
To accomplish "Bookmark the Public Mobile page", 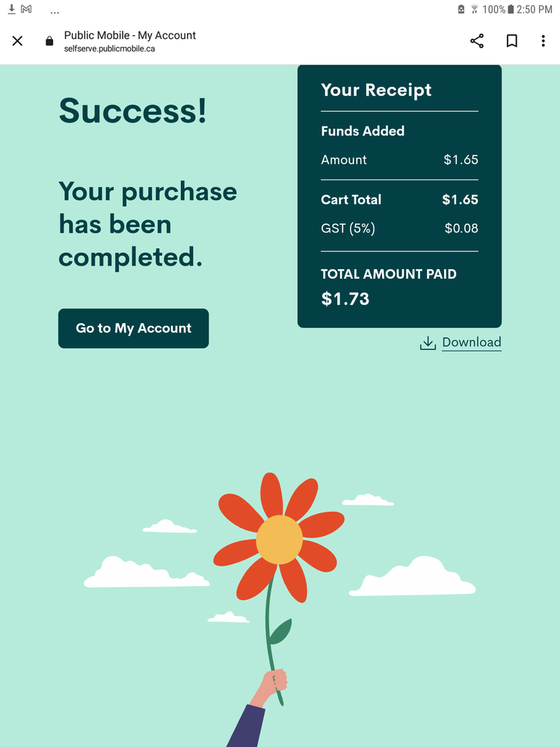I will pos(512,41).
